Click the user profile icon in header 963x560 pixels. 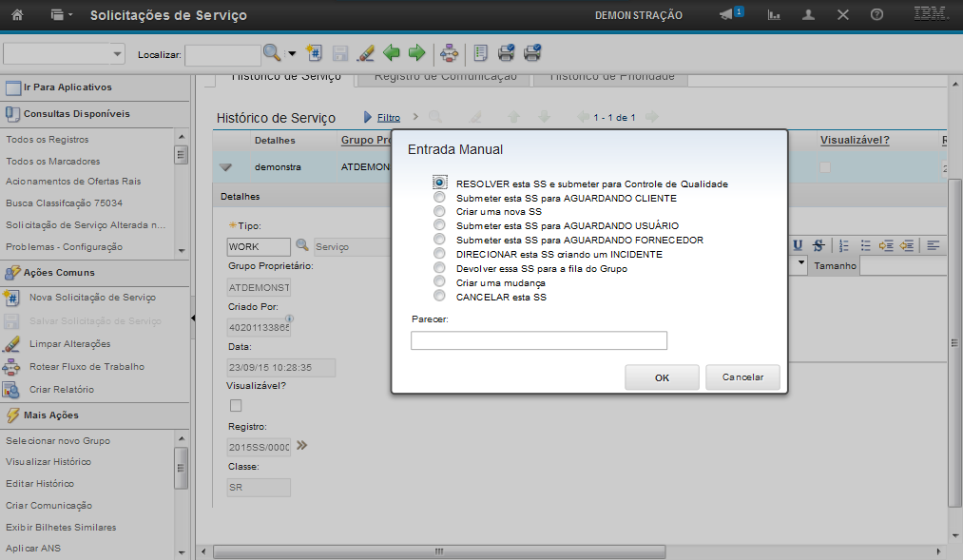coord(809,15)
